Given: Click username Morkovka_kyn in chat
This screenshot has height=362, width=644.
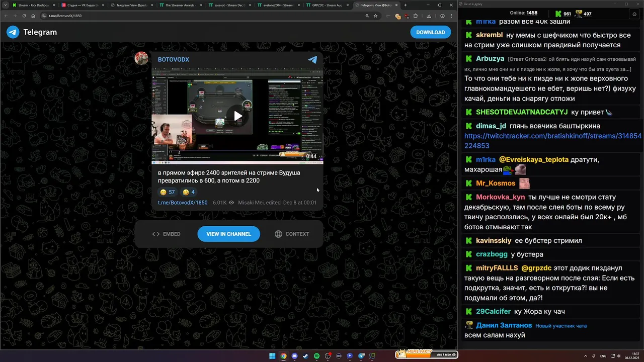Looking at the screenshot, I should tap(501, 197).
